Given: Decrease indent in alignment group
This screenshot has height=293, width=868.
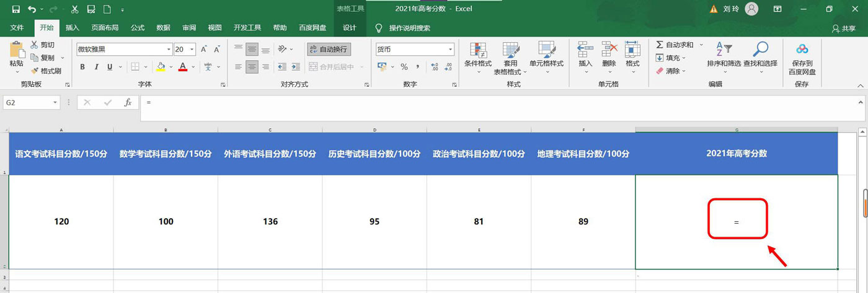Looking at the screenshot, I should click(x=282, y=67).
